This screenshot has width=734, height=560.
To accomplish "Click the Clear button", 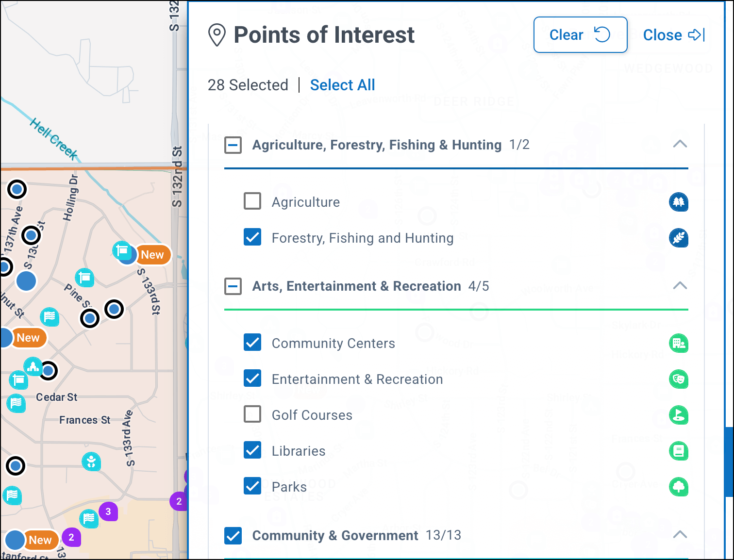I will click(580, 35).
